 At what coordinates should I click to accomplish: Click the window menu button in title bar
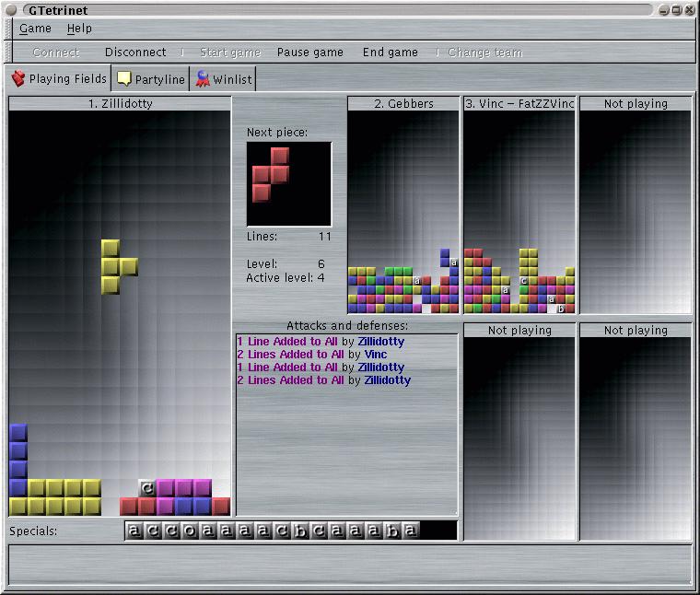coord(10,10)
